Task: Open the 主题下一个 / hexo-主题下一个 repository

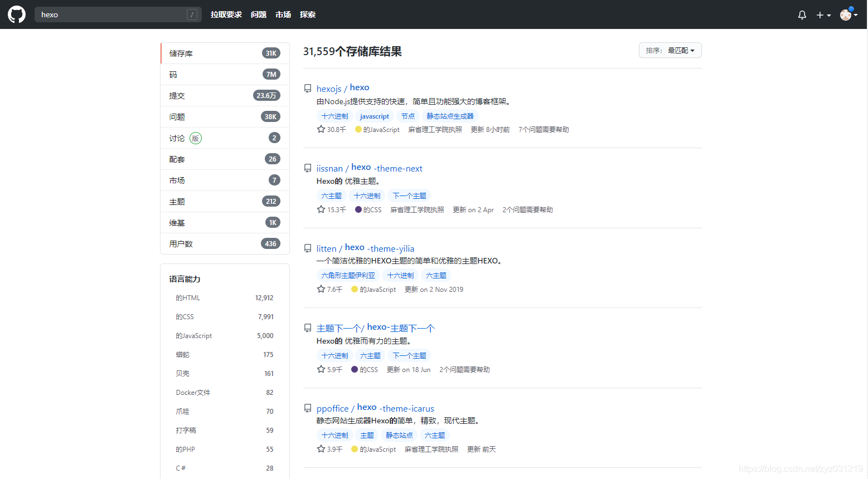Action: coord(376,328)
